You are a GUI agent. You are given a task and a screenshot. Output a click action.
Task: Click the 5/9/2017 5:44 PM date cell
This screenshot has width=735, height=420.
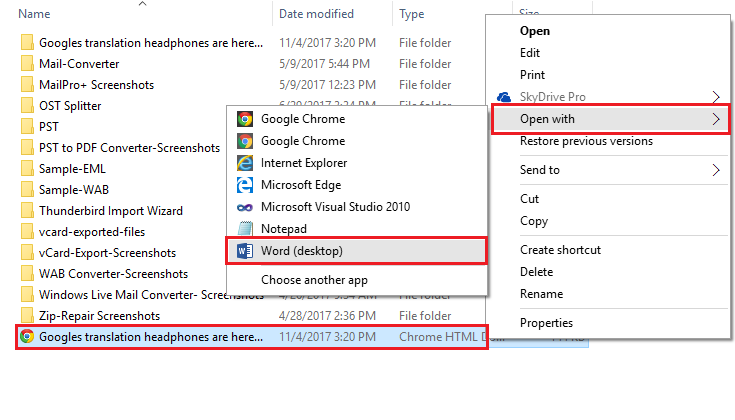pyautogui.click(x=324, y=64)
